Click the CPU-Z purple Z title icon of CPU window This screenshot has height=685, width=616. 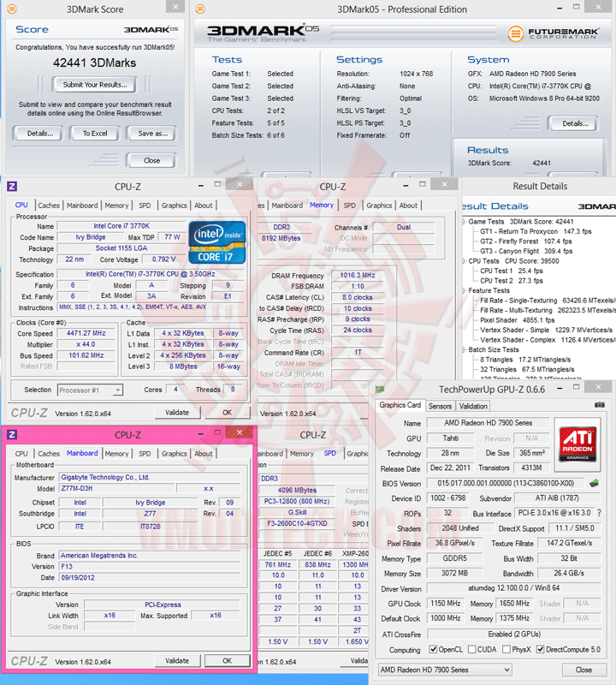point(12,187)
